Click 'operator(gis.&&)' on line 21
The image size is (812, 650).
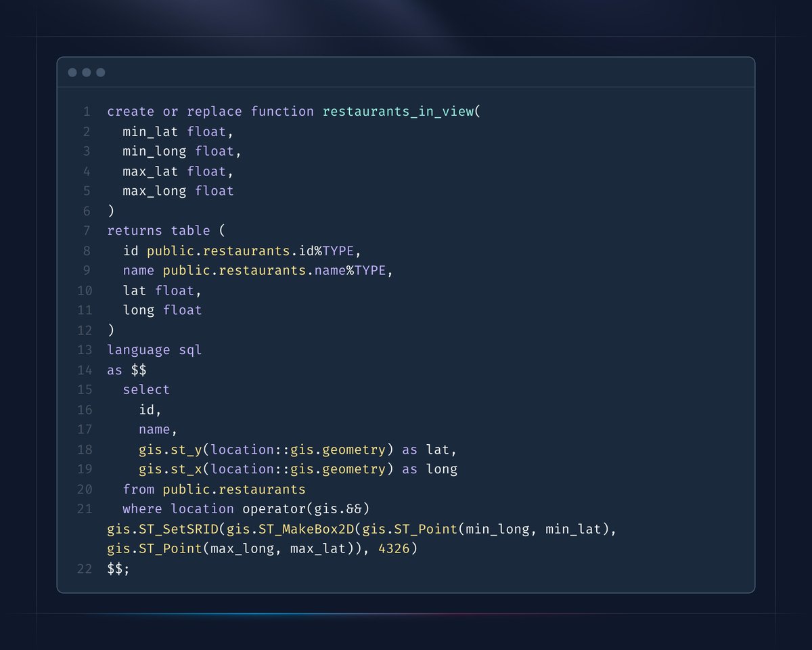306,509
